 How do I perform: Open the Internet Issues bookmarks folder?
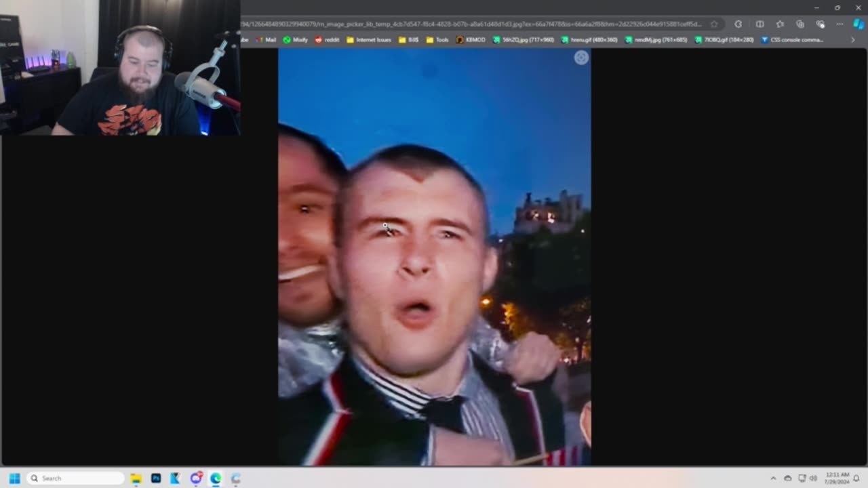[369, 40]
